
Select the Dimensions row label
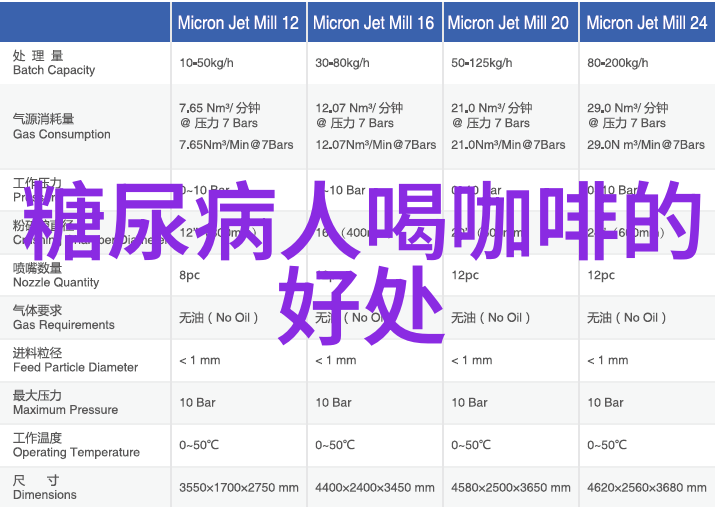(x=45, y=488)
